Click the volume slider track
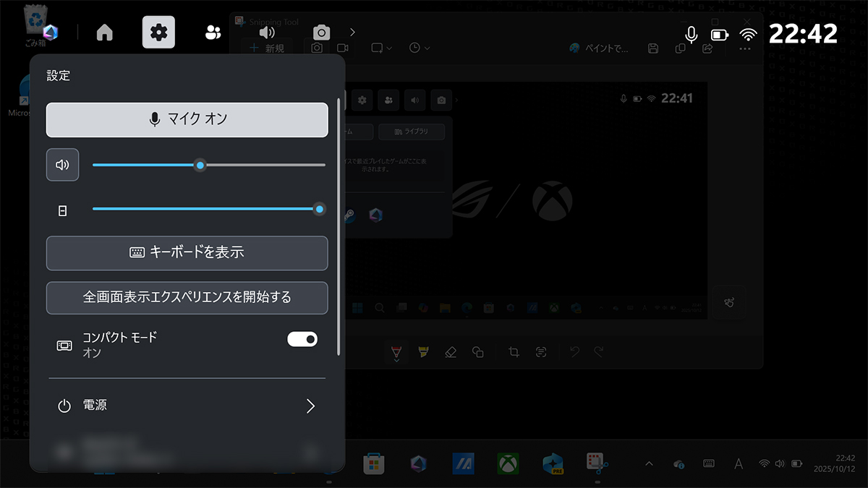 (260, 165)
